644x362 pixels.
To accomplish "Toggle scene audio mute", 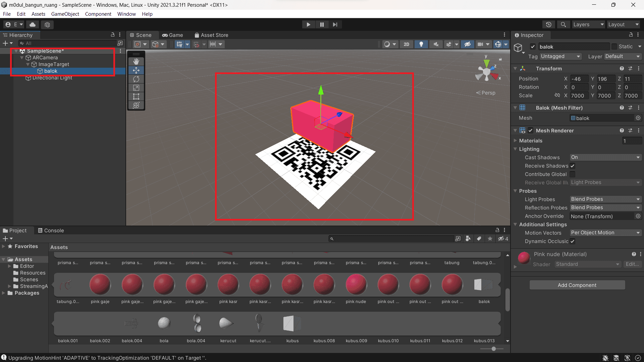I will click(436, 44).
